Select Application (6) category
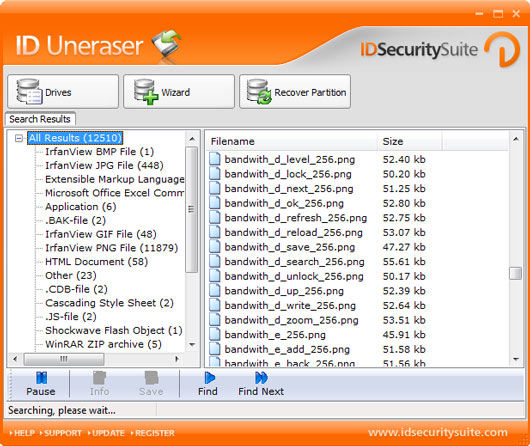 pyautogui.click(x=80, y=207)
